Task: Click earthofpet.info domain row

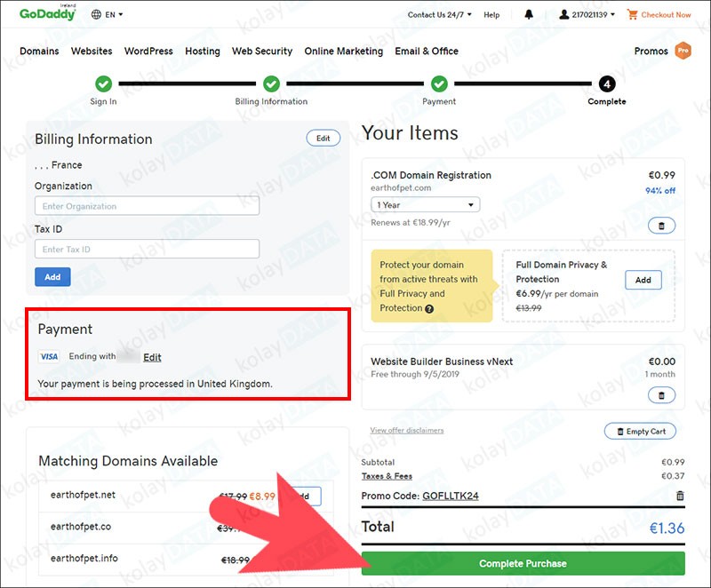Action: (x=186, y=560)
